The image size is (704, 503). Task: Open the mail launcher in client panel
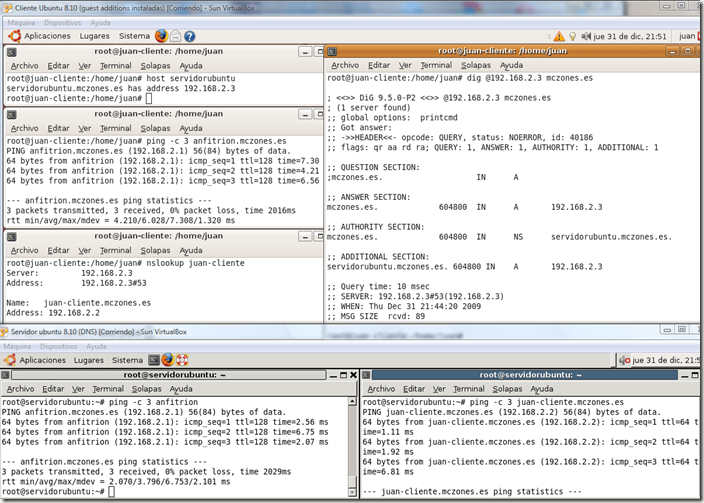click(176, 36)
